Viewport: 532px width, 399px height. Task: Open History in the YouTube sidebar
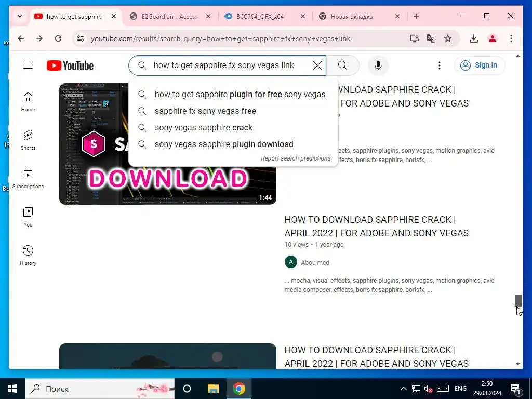28,256
